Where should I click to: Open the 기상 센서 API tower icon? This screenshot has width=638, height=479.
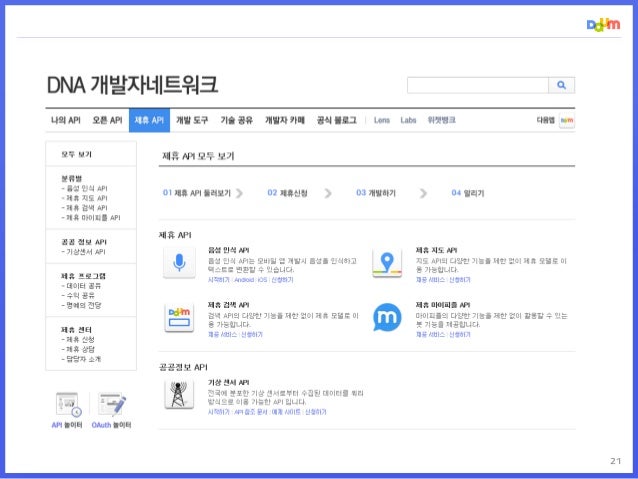coord(179,394)
